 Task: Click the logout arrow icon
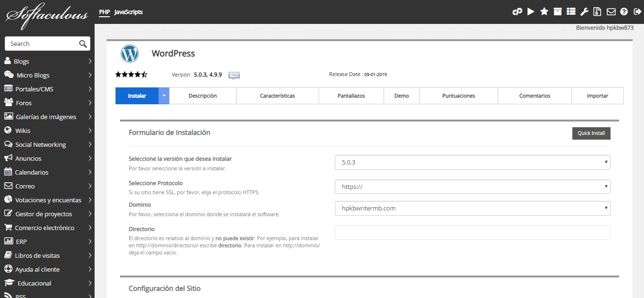pyautogui.click(x=637, y=11)
